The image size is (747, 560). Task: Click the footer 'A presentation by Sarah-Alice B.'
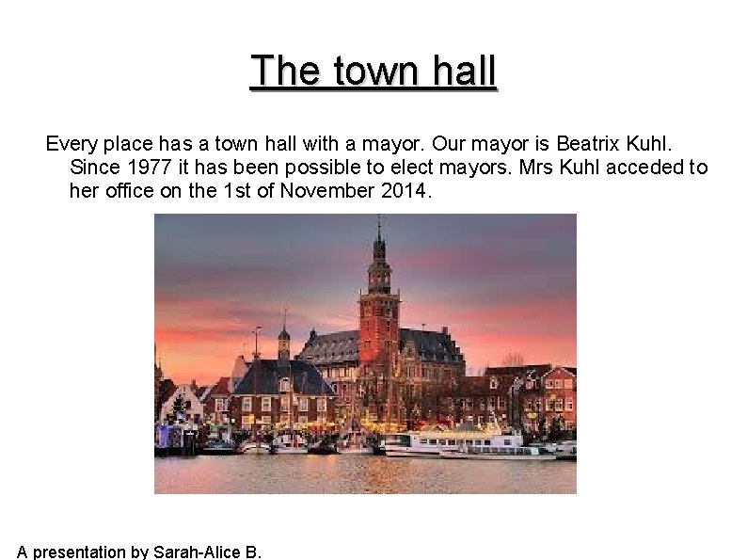[x=139, y=552]
